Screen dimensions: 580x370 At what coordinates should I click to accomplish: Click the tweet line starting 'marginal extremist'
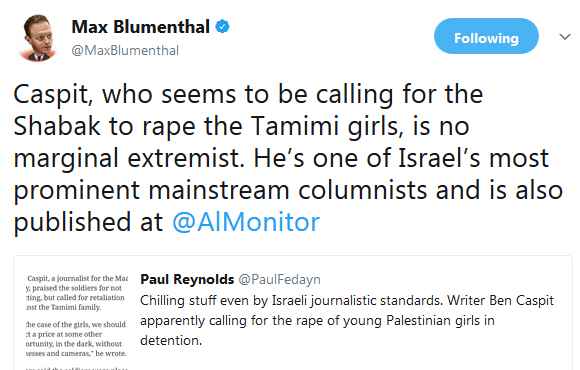(281, 159)
